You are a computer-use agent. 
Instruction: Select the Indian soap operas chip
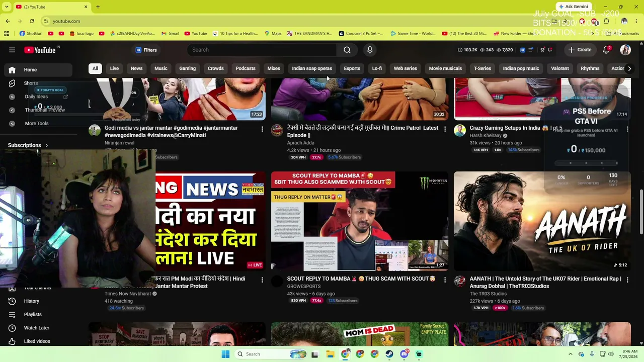(x=312, y=68)
